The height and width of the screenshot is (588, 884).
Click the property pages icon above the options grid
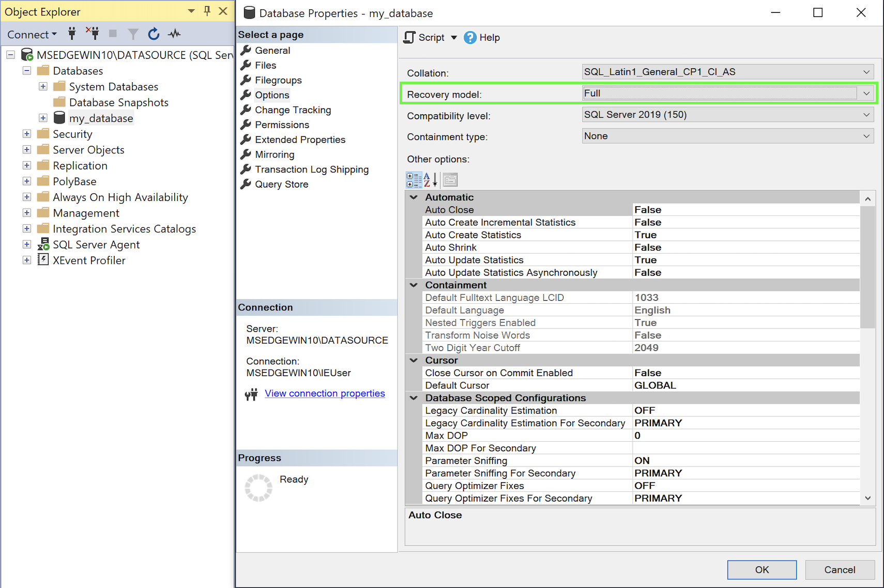(x=449, y=179)
